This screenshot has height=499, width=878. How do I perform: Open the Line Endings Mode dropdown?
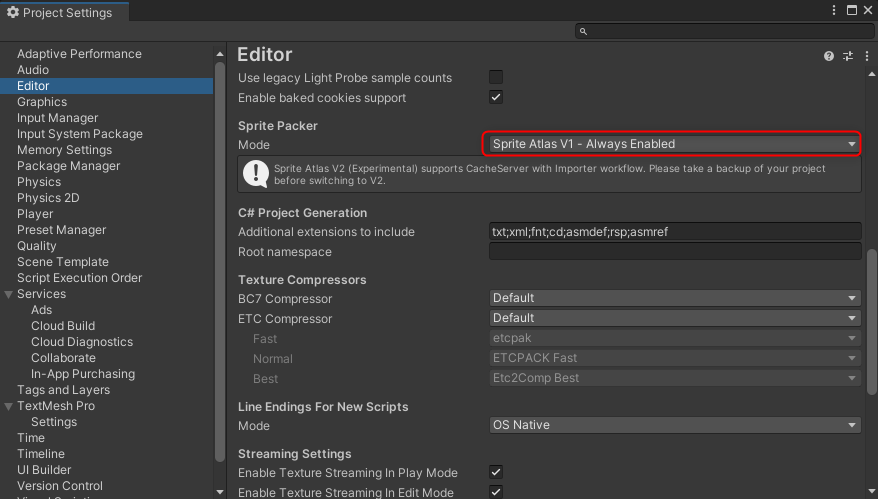click(x=674, y=425)
